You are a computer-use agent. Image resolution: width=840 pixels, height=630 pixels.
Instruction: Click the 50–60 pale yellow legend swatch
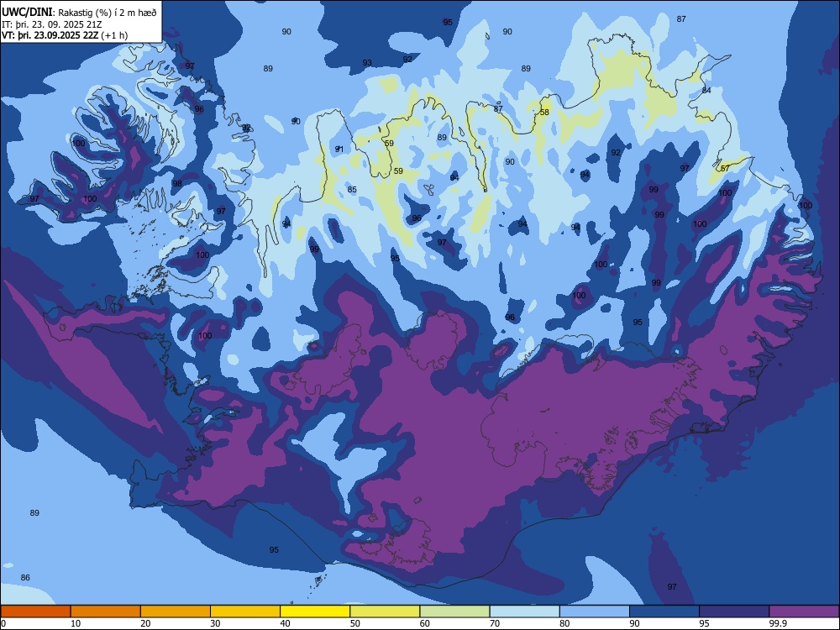385,612
